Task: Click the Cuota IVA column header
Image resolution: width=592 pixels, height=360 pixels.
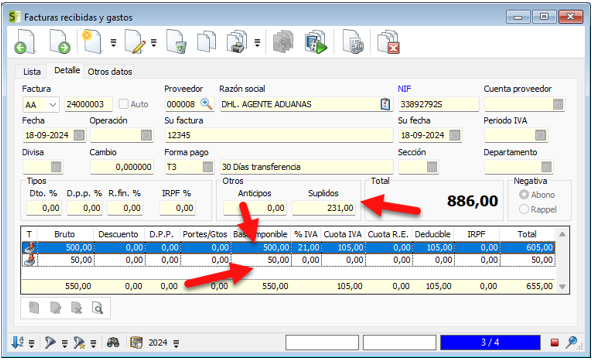Action: coord(343,234)
